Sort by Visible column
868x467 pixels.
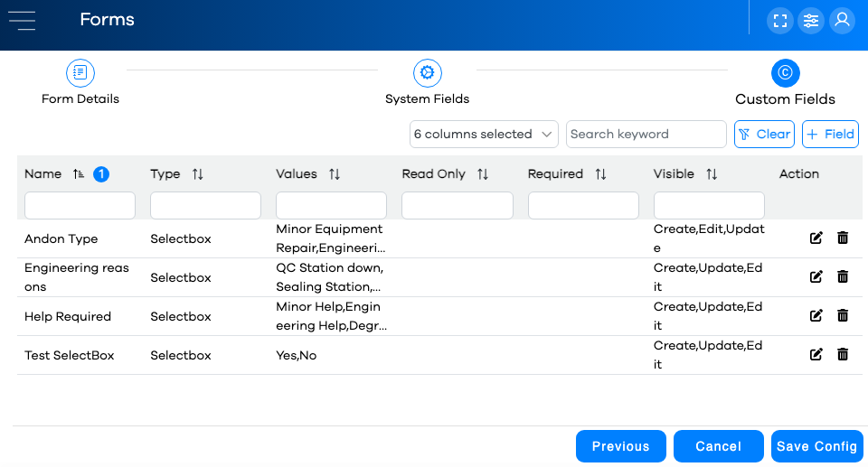pos(712,174)
